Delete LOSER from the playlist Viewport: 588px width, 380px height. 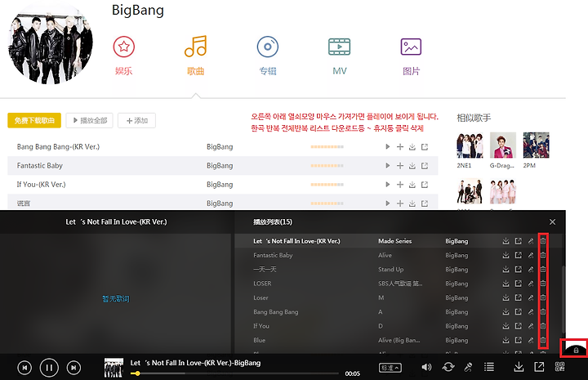tap(542, 284)
